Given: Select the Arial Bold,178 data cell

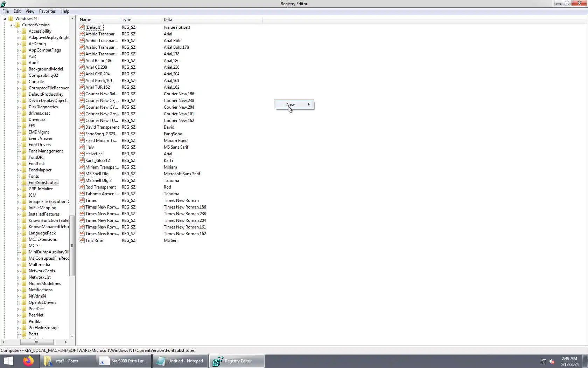Looking at the screenshot, I should tap(176, 47).
